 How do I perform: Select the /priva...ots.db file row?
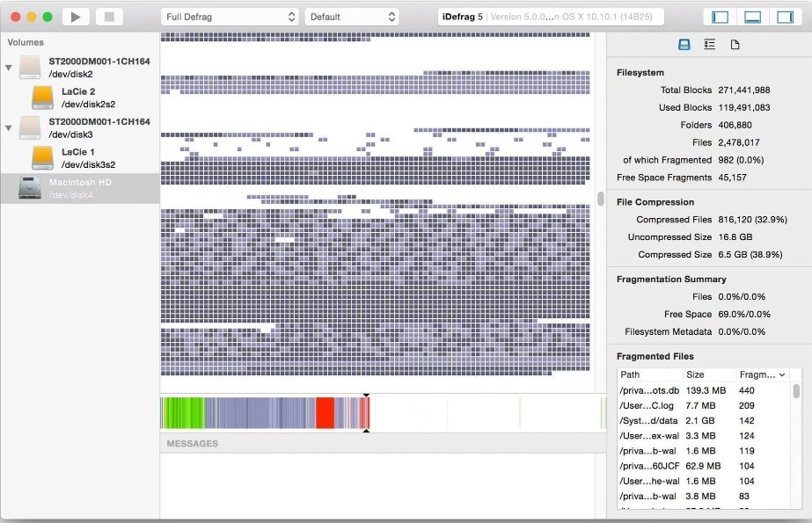pyautogui.click(x=705, y=390)
